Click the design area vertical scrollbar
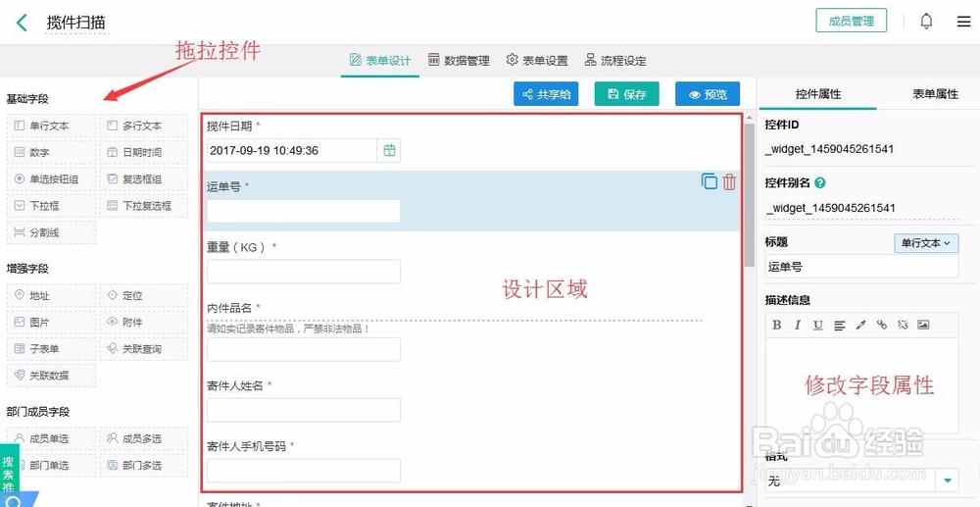Screen dimensions: 980x507 coord(750,196)
